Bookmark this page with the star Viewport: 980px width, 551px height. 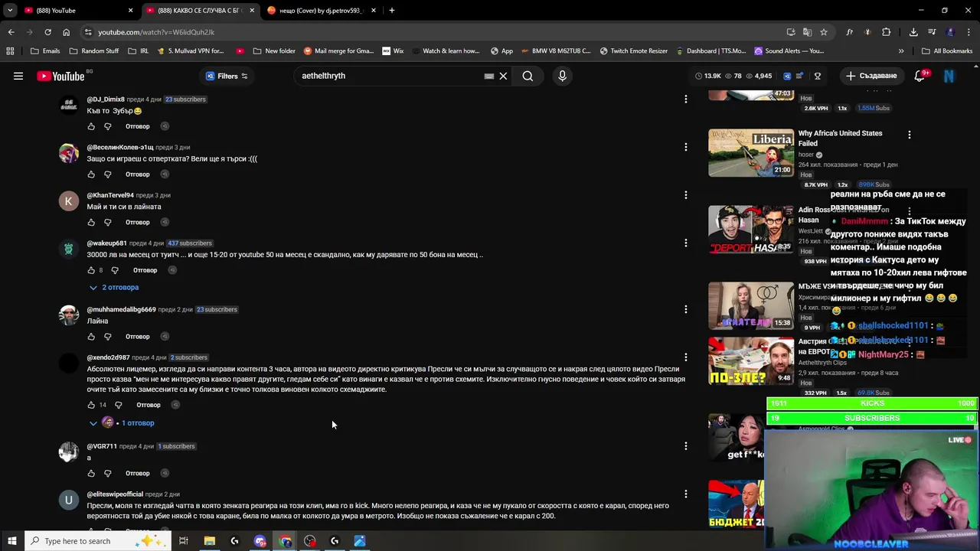click(824, 32)
